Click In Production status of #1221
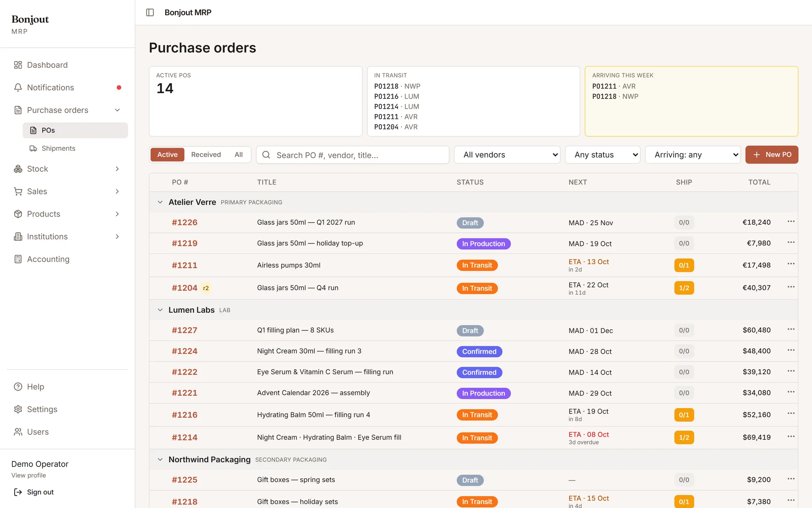 [x=483, y=393]
